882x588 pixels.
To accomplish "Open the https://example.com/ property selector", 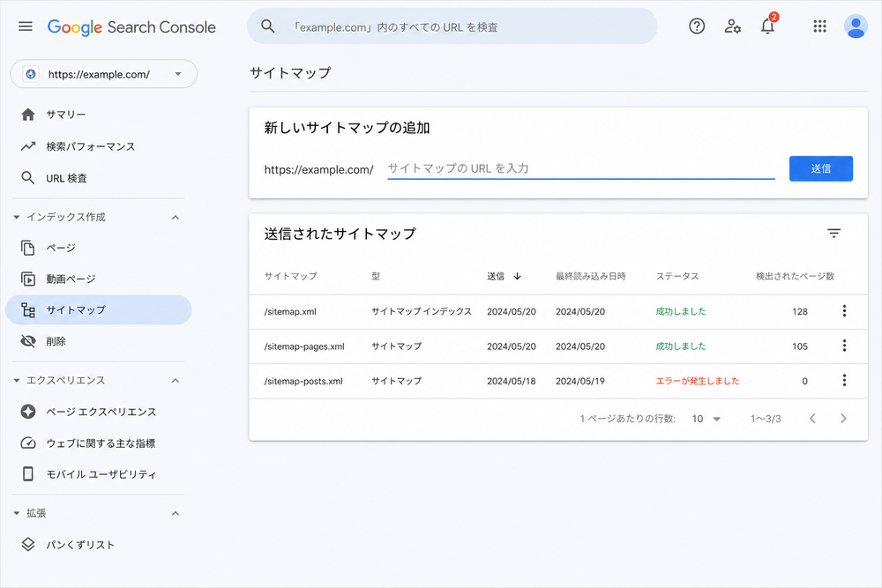I will [103, 74].
